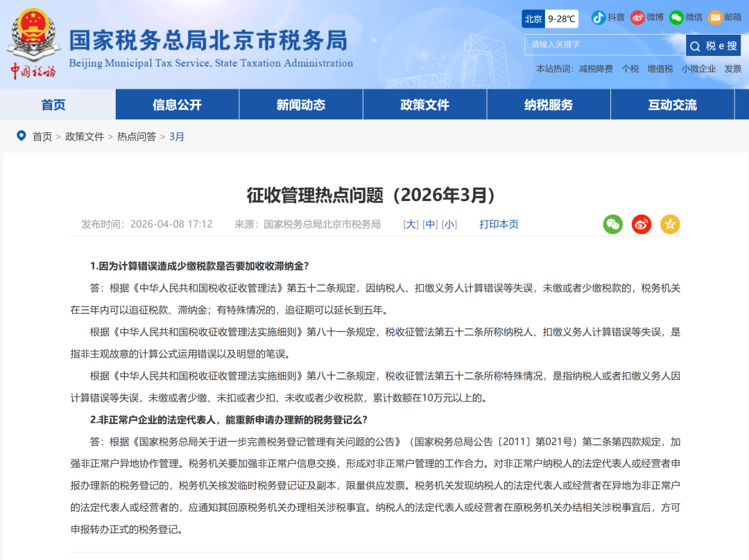749x560 pixels.
Task: Click hot word 个税
Action: point(630,69)
